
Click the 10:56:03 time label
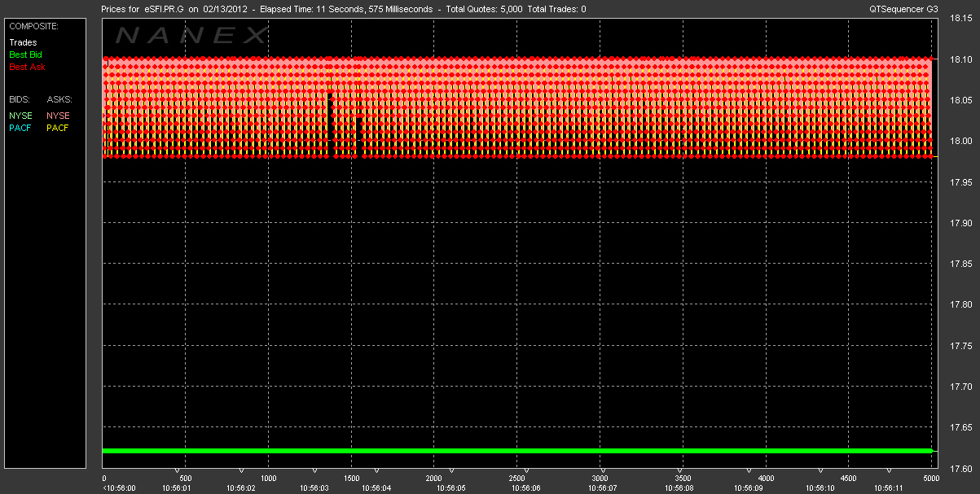click(x=313, y=487)
